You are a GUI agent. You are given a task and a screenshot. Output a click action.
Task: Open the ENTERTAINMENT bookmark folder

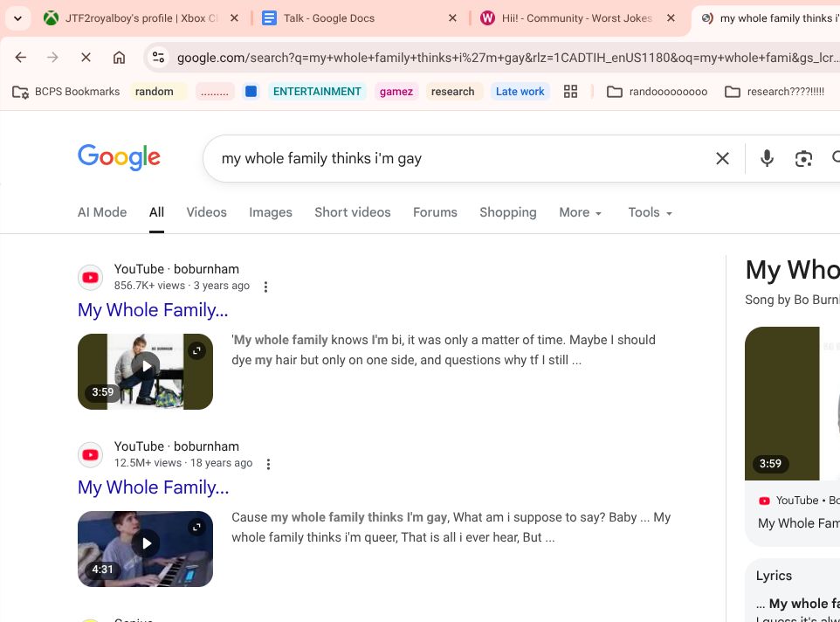point(316,92)
